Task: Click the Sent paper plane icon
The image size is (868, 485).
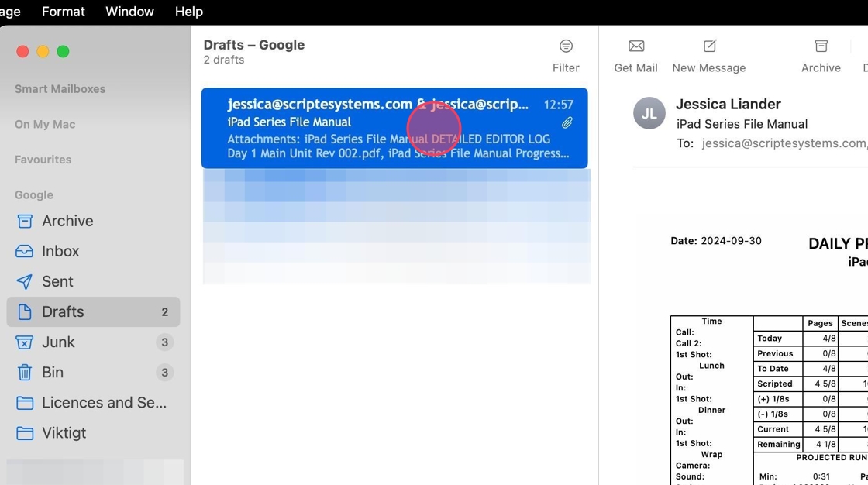Action: pos(24,281)
